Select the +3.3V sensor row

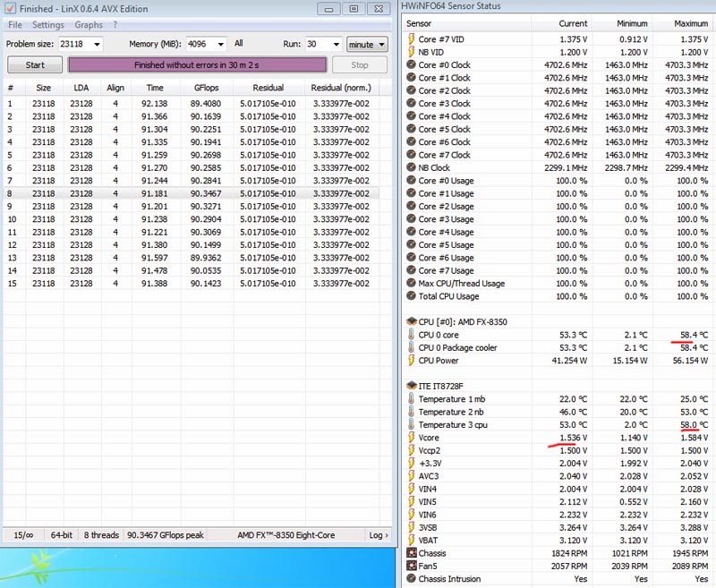[x=558, y=464]
